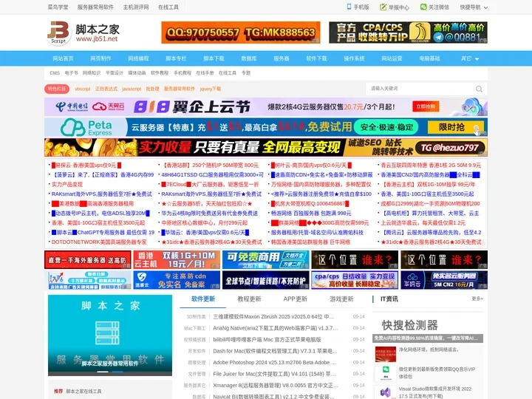
Task: Click the JB Script site logo
Action: [x=83, y=33]
